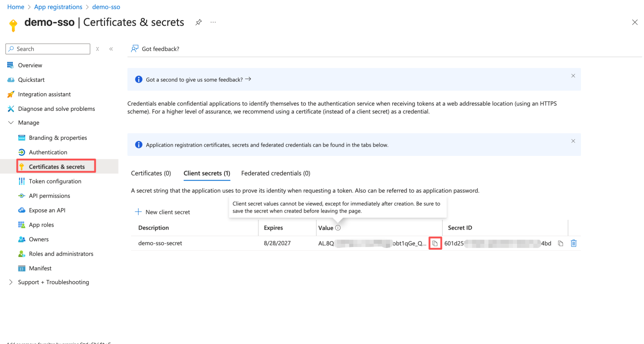Collapse the sidebar navigation menu
This screenshot has height=344, width=644.
(111, 49)
